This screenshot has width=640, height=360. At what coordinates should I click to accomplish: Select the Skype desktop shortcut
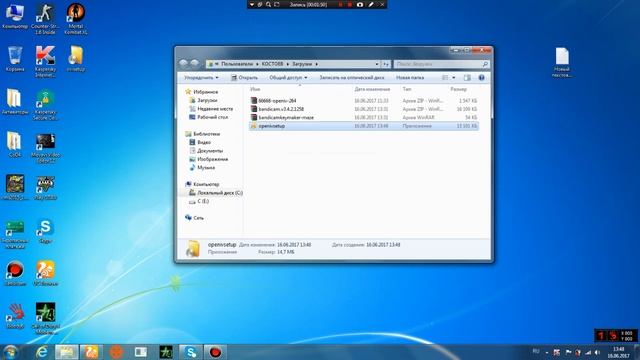pyautogui.click(x=45, y=231)
